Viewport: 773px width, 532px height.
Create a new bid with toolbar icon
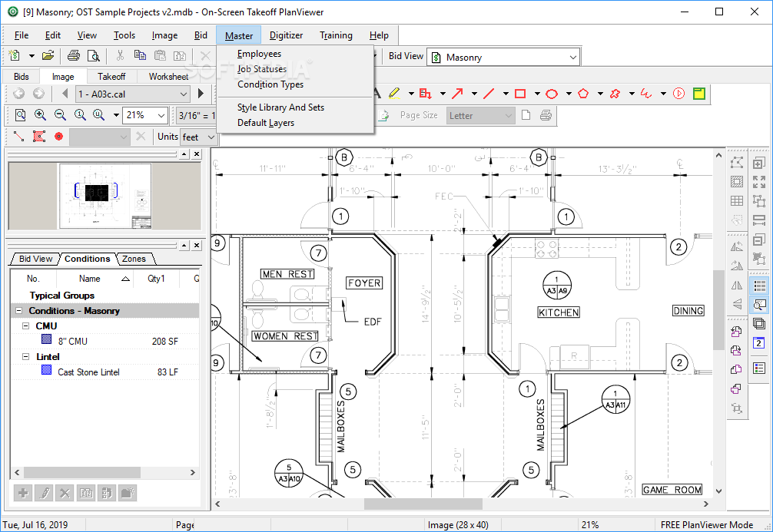coord(15,56)
